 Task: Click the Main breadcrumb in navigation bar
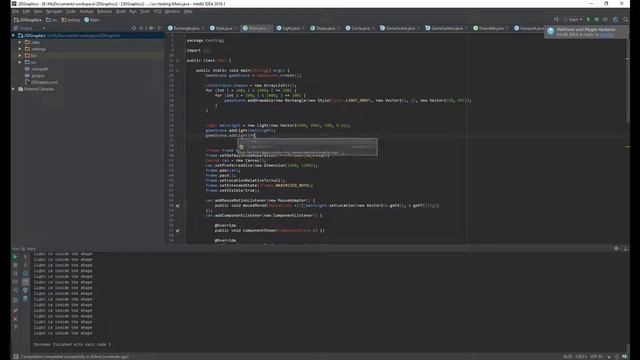coord(92,20)
